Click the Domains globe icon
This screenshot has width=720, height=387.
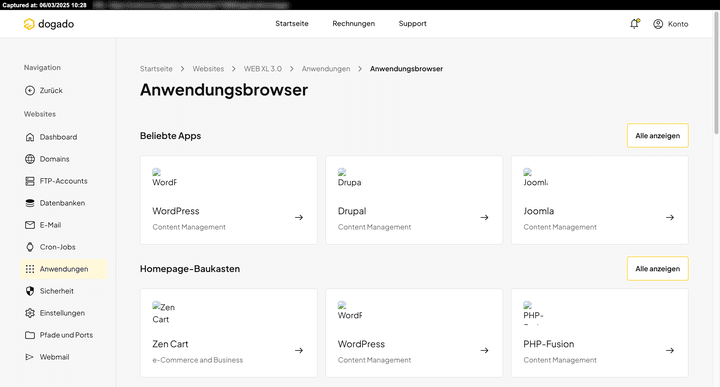pyautogui.click(x=30, y=159)
